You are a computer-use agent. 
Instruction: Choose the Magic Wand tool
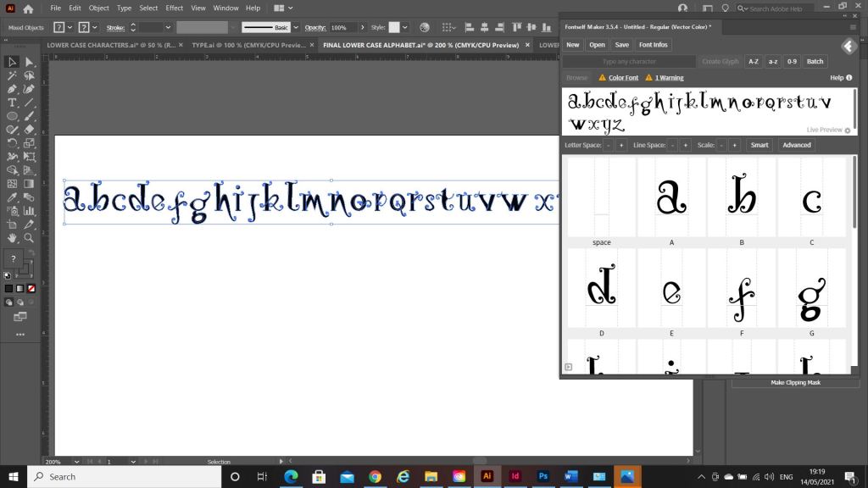(x=13, y=75)
